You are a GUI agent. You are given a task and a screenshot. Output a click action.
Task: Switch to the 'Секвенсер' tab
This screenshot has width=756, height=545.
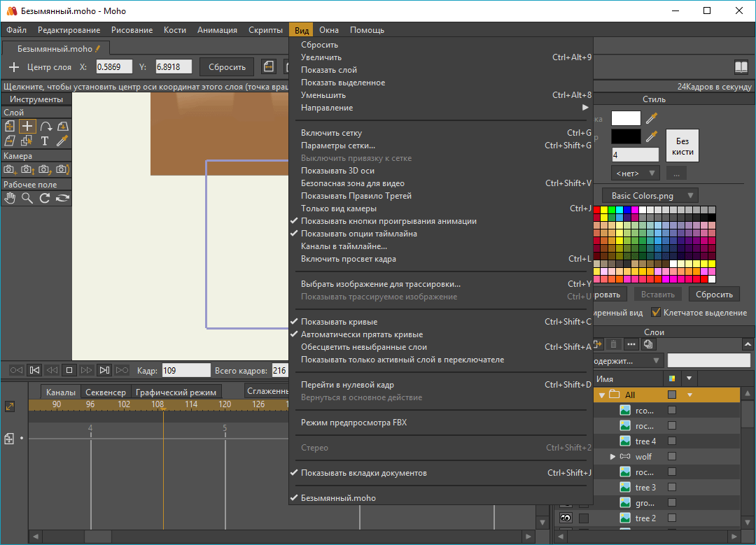pos(105,392)
